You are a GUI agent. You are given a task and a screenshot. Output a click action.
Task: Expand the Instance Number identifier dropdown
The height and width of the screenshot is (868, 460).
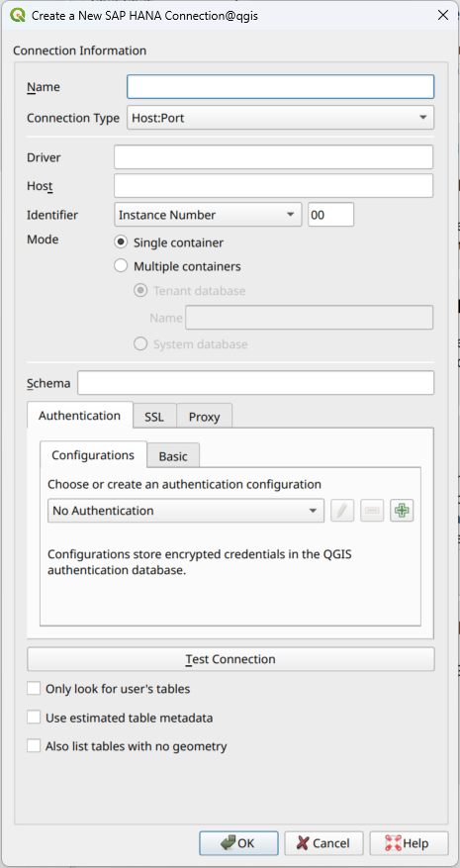point(208,215)
